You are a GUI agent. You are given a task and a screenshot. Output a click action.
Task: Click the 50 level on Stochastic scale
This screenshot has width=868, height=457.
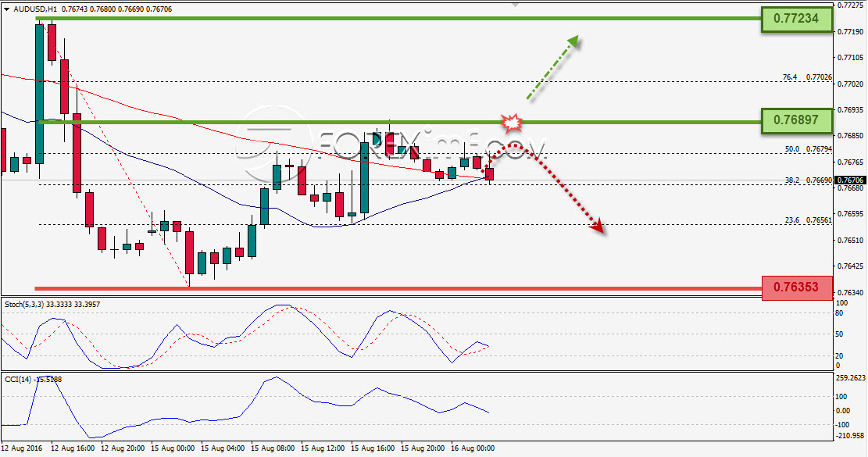[840, 334]
